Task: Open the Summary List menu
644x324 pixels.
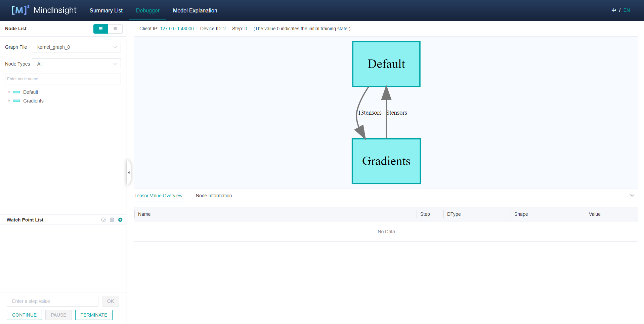Action: click(106, 10)
